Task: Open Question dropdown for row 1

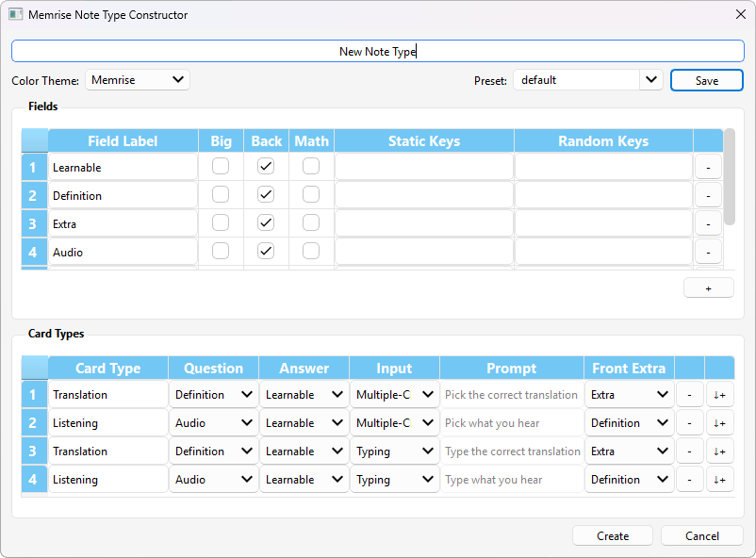Action: pyautogui.click(x=214, y=395)
